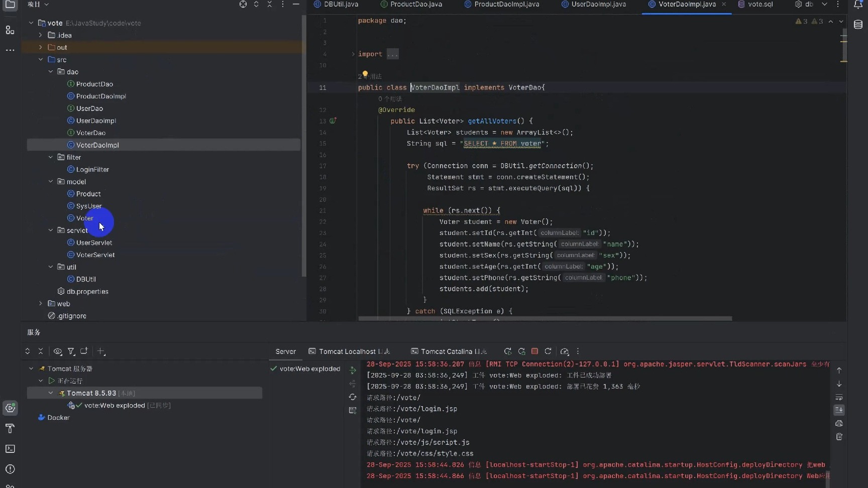Viewport: 868px width, 488px height.
Task: Open the Terminal tool window
Action: 10,449
